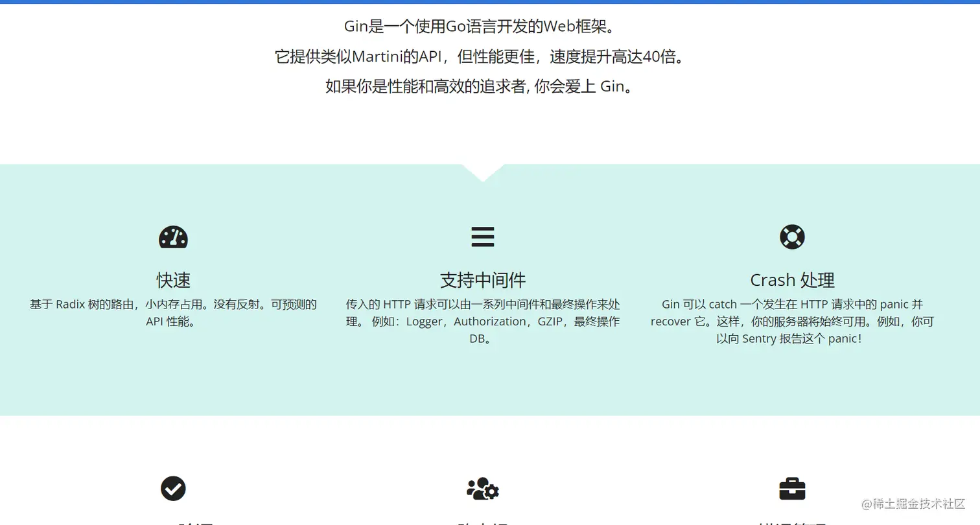Click the paragraph about reporting panic to Sentry
The width and height of the screenshot is (980, 525).
tap(792, 321)
